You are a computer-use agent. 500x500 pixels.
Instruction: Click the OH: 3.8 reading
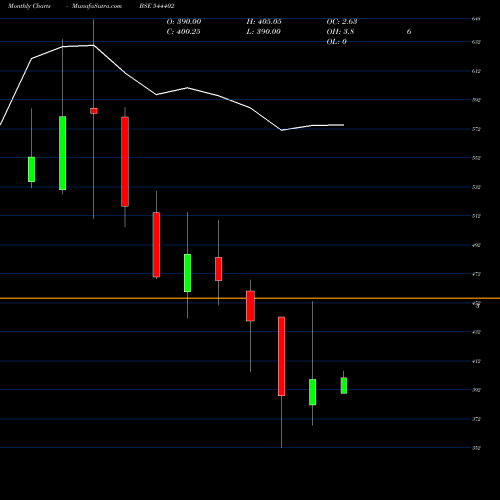(x=340, y=32)
